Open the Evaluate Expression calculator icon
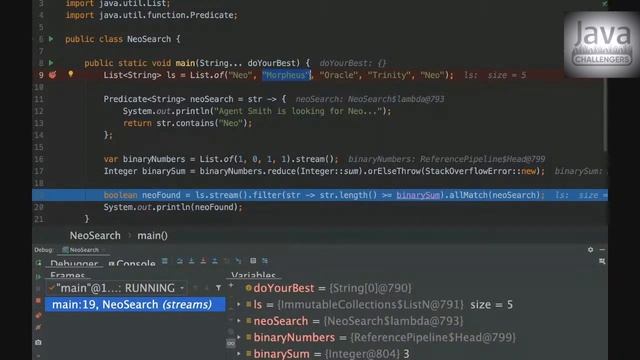The width and height of the screenshot is (640, 360). (x=253, y=261)
